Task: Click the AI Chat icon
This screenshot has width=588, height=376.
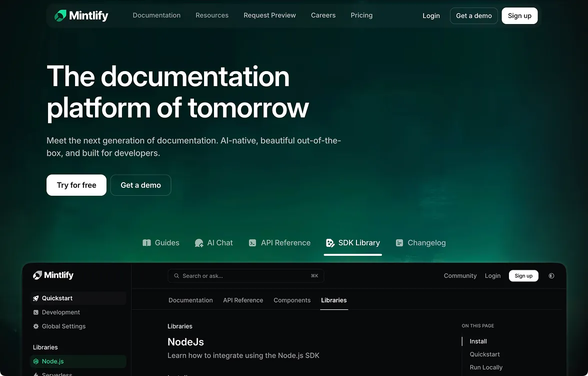Action: click(199, 242)
